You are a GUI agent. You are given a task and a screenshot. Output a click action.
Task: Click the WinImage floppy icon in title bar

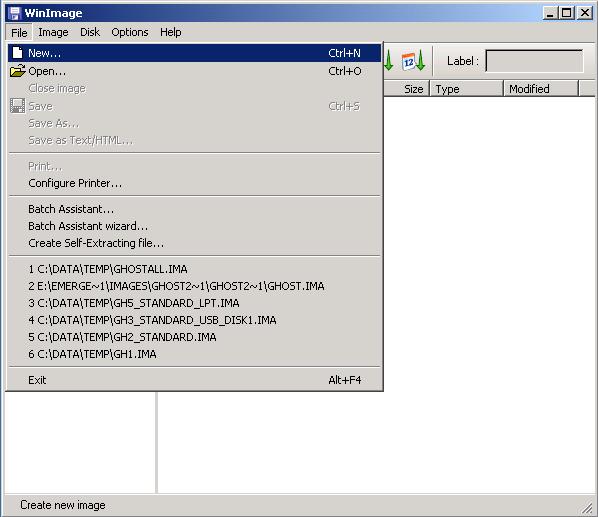(14, 13)
